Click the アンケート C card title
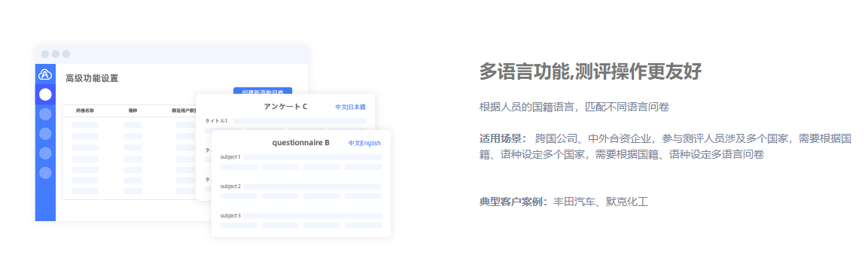 pyautogui.click(x=285, y=107)
